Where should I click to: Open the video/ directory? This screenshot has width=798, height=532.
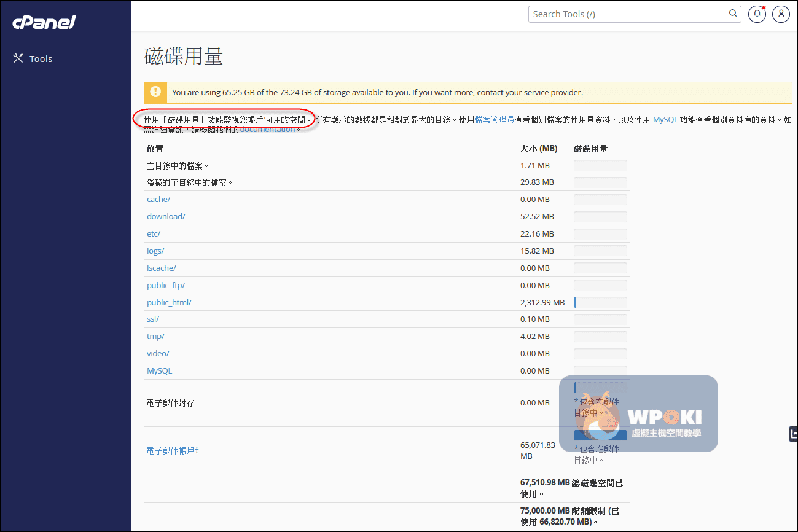(x=158, y=354)
